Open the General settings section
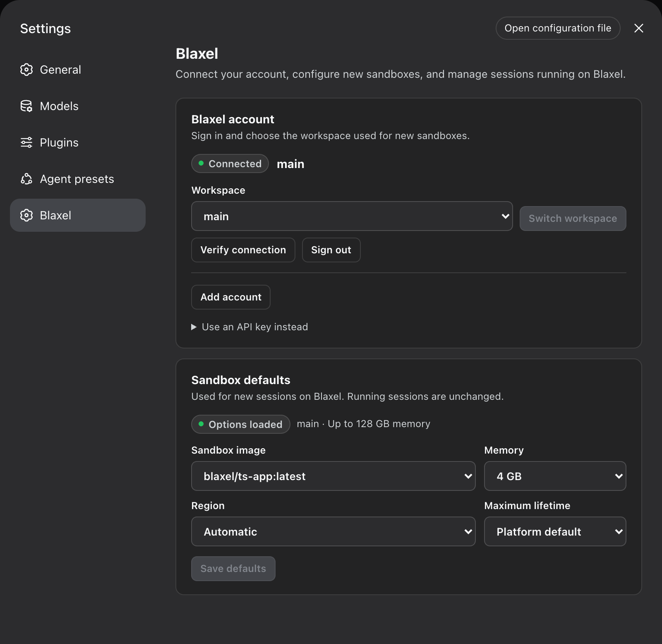The width and height of the screenshot is (662, 644). click(x=78, y=70)
